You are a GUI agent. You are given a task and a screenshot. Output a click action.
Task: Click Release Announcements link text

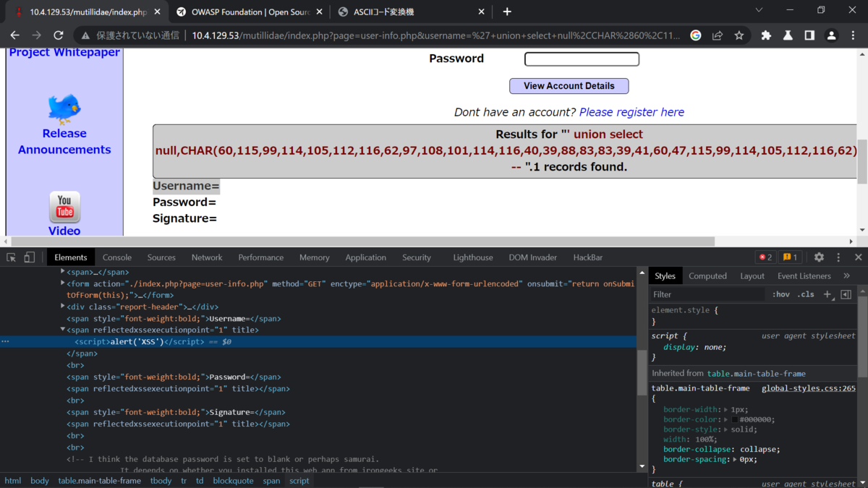(64, 142)
